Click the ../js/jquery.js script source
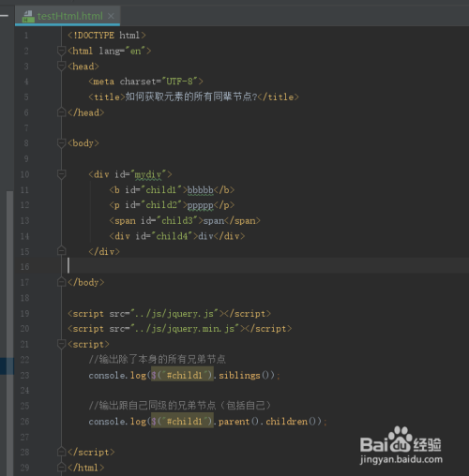 [x=174, y=313]
